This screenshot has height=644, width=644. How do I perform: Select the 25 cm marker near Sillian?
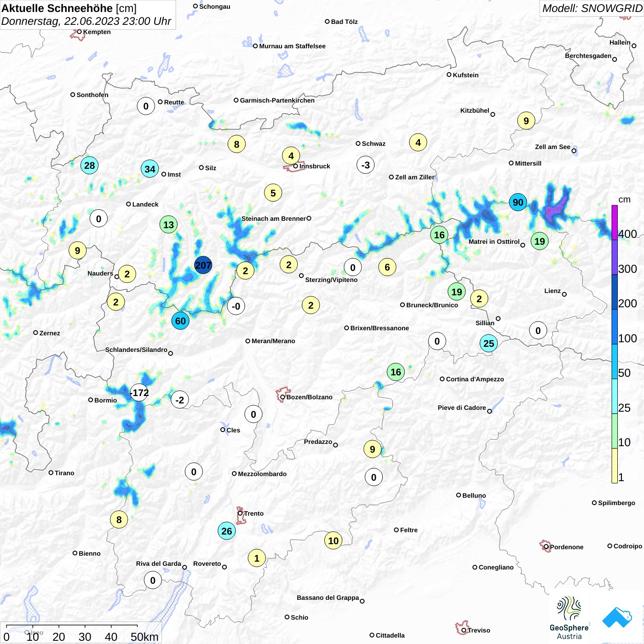[489, 343]
